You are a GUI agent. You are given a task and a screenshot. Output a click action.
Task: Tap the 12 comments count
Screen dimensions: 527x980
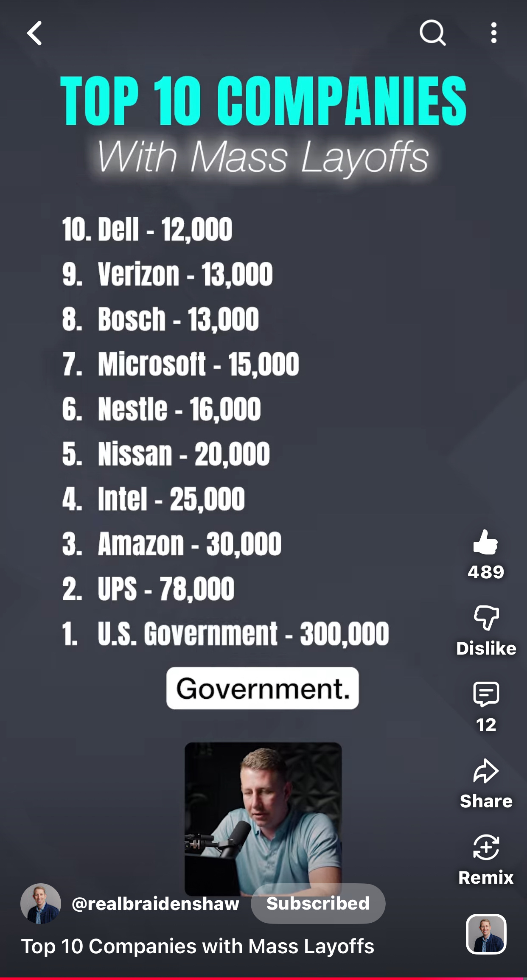(486, 725)
